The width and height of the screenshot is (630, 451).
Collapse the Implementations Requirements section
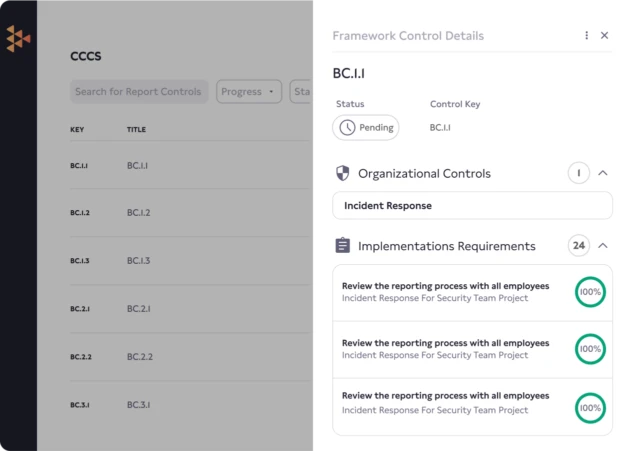(x=603, y=246)
